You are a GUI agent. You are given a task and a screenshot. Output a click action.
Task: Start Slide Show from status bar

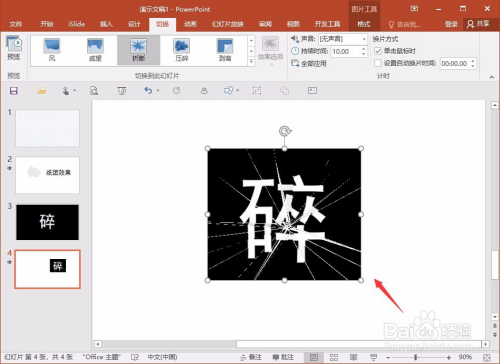(374, 358)
